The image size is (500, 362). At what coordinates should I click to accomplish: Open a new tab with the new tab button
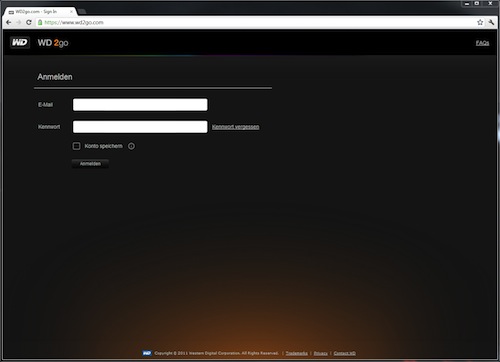pos(82,12)
